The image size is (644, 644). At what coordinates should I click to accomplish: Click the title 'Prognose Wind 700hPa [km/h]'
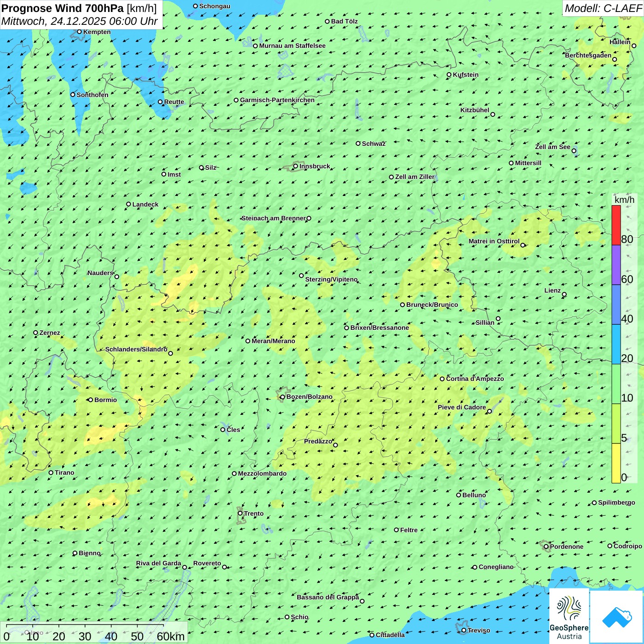coord(79,8)
